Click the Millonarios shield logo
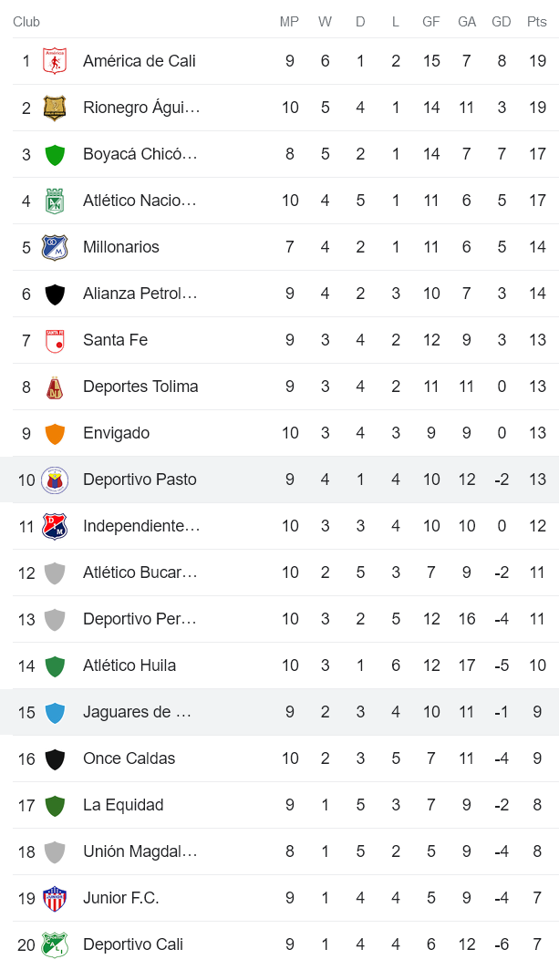 (55, 247)
